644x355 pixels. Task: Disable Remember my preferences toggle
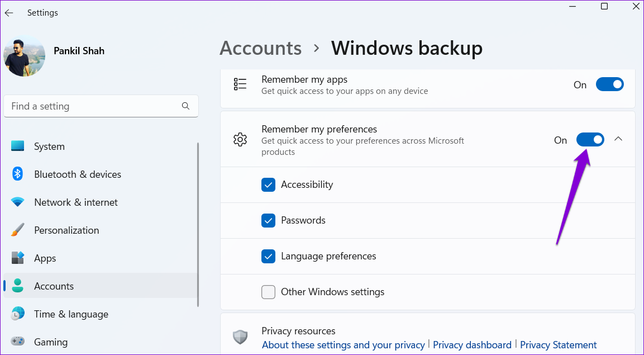590,140
